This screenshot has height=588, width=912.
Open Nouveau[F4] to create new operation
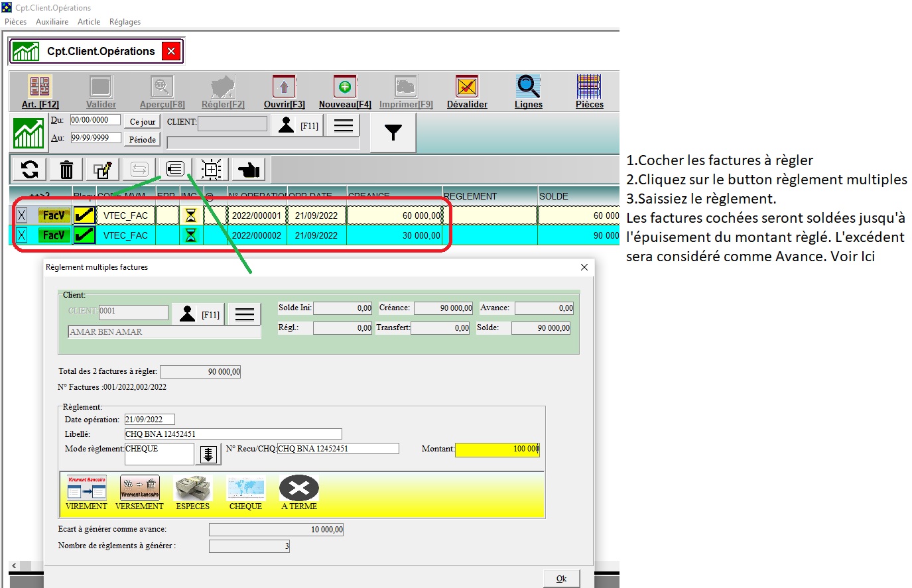click(x=345, y=91)
